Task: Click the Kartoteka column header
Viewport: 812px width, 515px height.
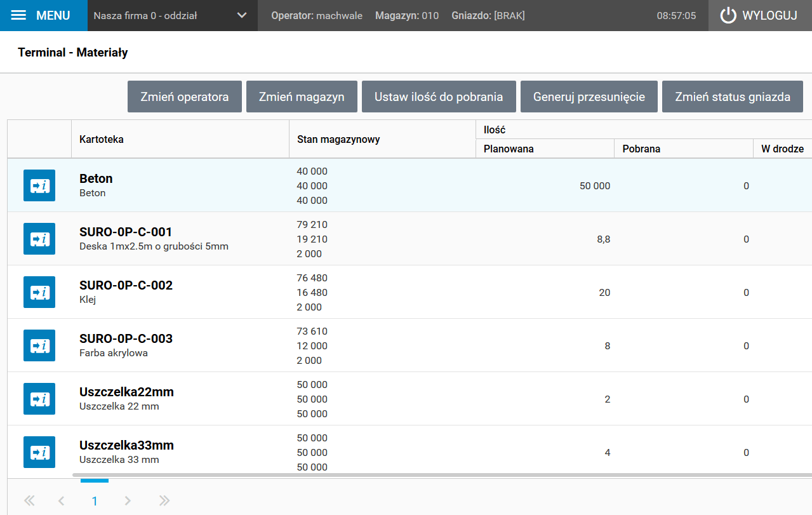Action: 102,139
